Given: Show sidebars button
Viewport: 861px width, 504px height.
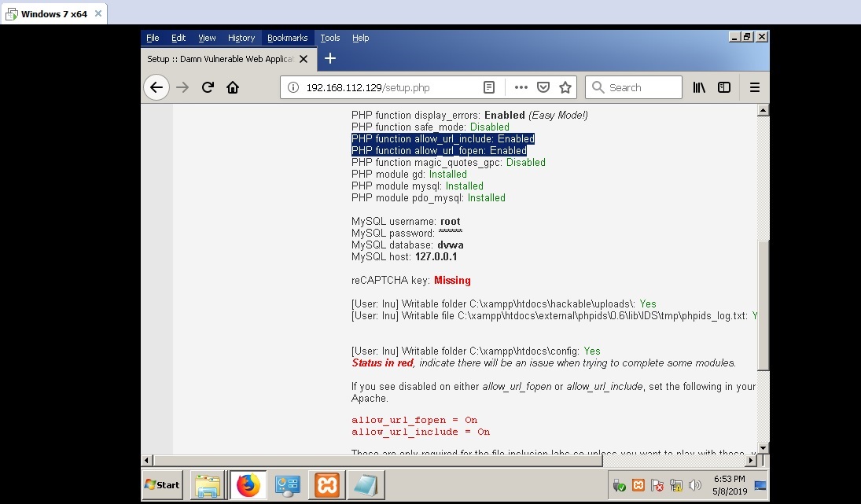Looking at the screenshot, I should pyautogui.click(x=724, y=87).
